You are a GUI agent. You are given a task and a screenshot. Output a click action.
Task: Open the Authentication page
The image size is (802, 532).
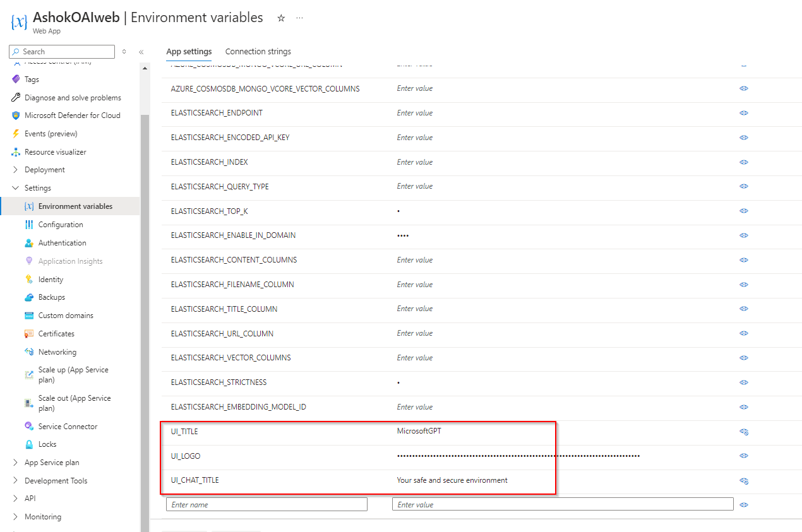(62, 243)
